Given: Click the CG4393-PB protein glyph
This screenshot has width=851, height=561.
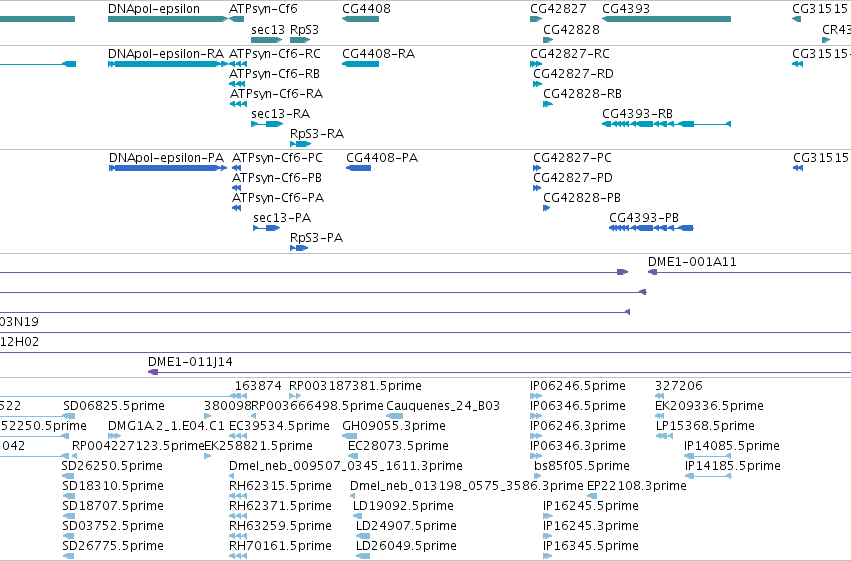Looking at the screenshot, I should point(651,228).
